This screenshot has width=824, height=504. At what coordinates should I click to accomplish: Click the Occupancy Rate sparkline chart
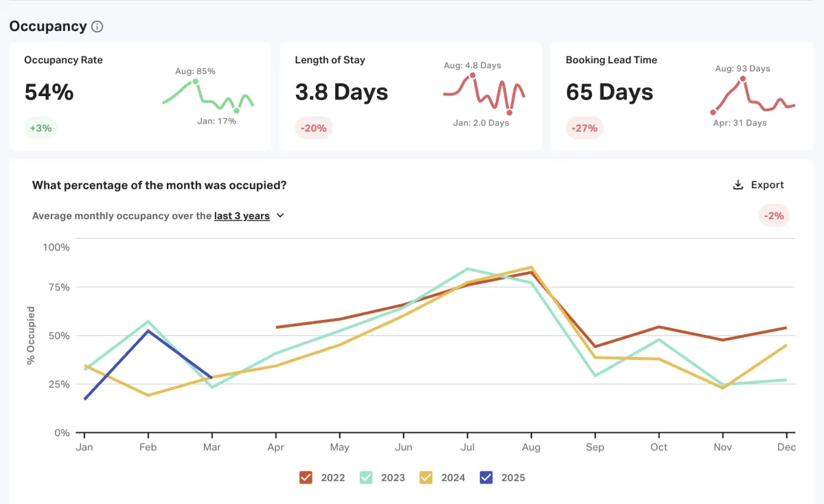coord(208,98)
